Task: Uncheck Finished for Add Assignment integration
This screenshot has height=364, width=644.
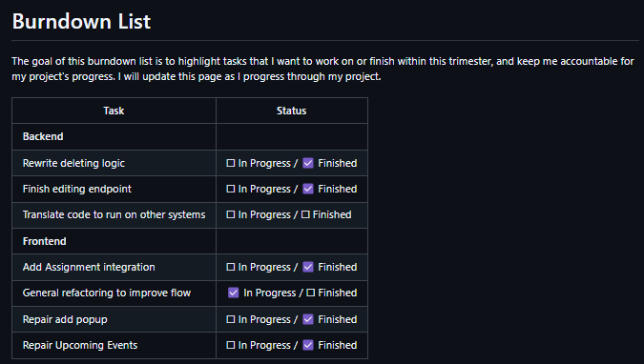Action: [308, 267]
